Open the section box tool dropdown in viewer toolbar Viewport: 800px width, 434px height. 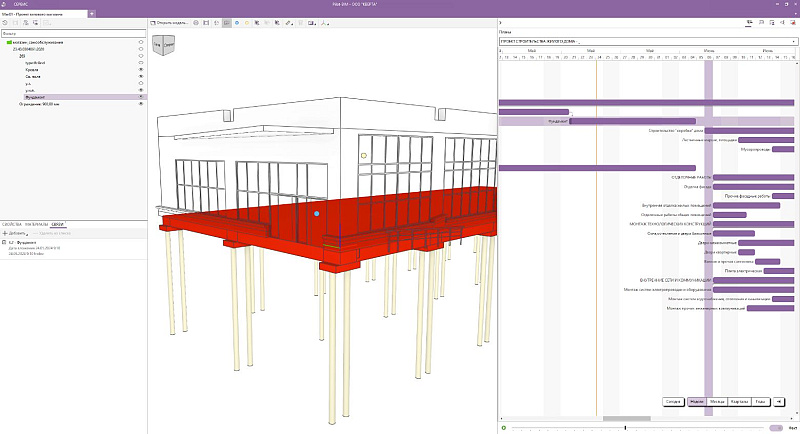(312, 23)
